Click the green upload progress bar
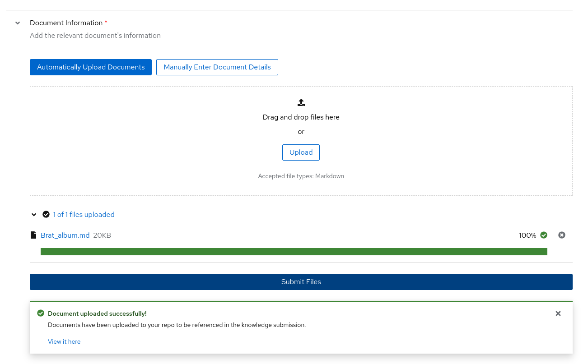 point(294,252)
